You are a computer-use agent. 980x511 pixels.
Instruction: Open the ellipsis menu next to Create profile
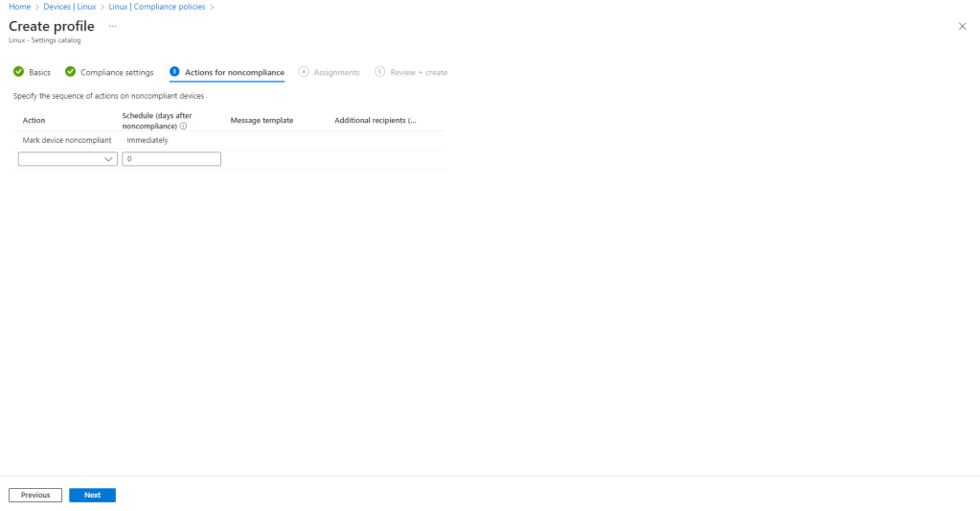point(112,26)
